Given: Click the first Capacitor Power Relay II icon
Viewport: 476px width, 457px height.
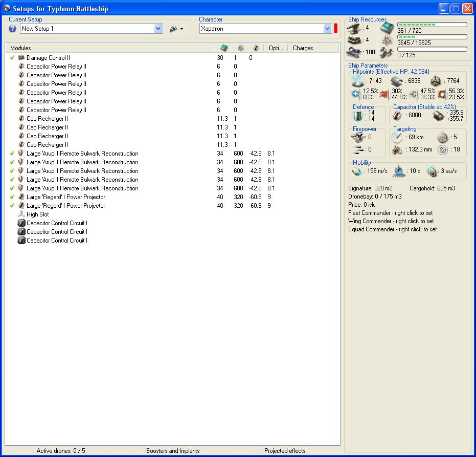Looking at the screenshot, I should 21,66.
